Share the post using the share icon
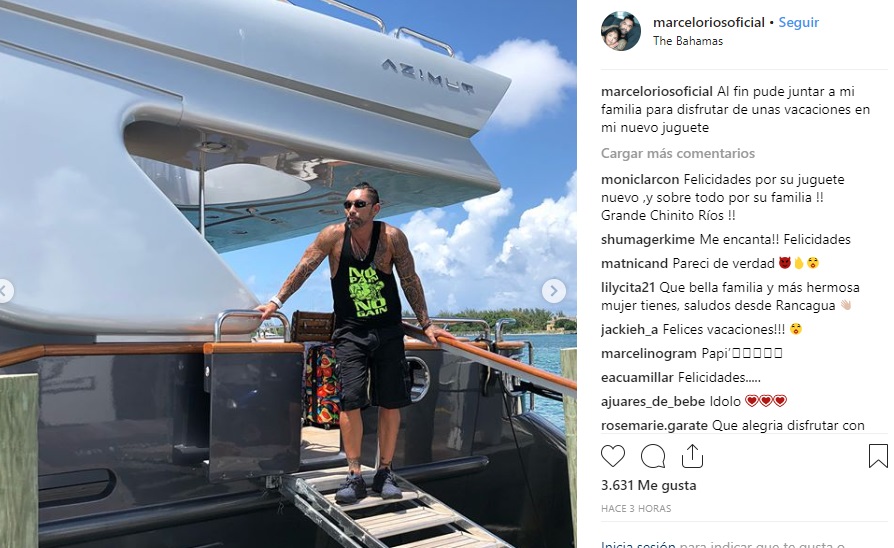 coord(692,456)
